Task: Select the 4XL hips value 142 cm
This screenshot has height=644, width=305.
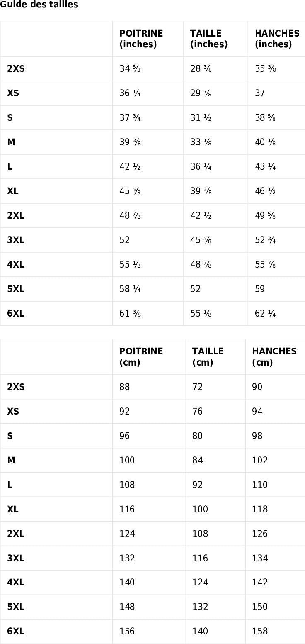Action: [x=260, y=583]
